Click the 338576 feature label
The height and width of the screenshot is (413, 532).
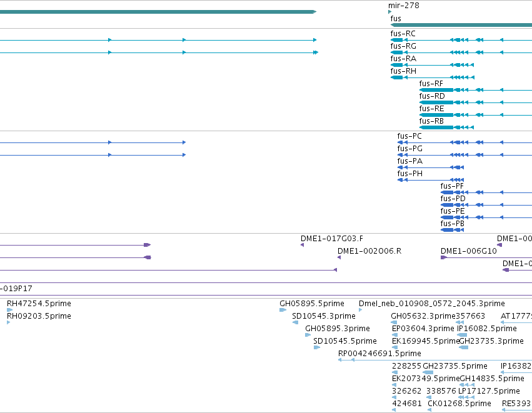click(x=441, y=391)
